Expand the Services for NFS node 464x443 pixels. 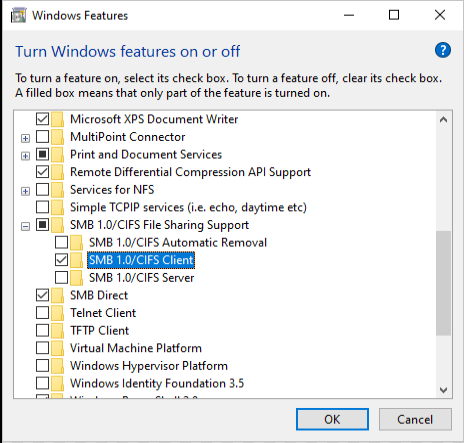click(x=25, y=191)
